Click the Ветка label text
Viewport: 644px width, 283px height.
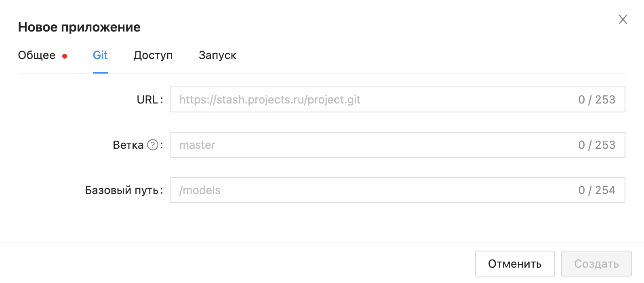128,145
